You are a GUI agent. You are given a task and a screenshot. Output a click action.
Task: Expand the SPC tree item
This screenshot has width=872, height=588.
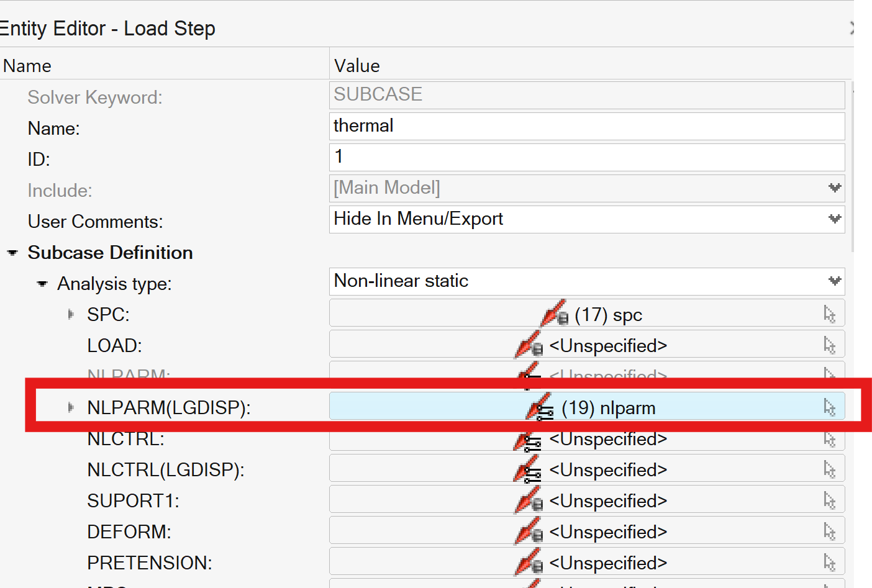(71, 315)
